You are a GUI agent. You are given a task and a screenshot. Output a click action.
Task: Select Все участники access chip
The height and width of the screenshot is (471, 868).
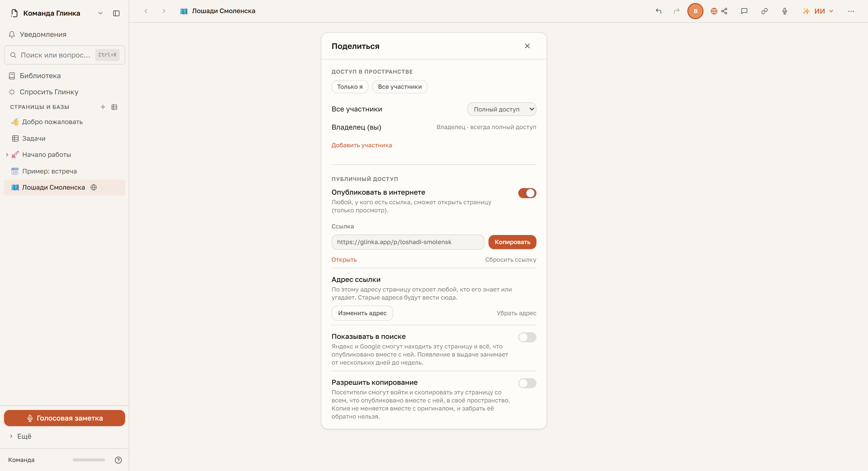pos(400,86)
